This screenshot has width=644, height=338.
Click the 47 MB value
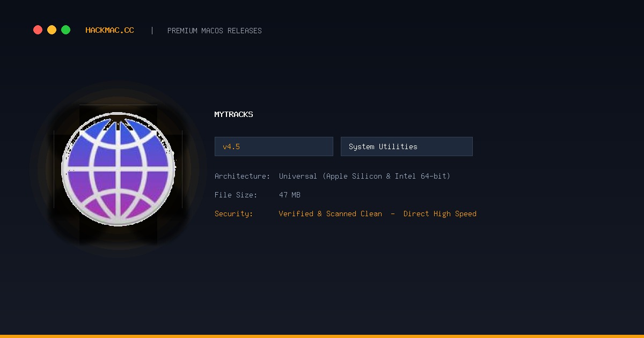[290, 195]
